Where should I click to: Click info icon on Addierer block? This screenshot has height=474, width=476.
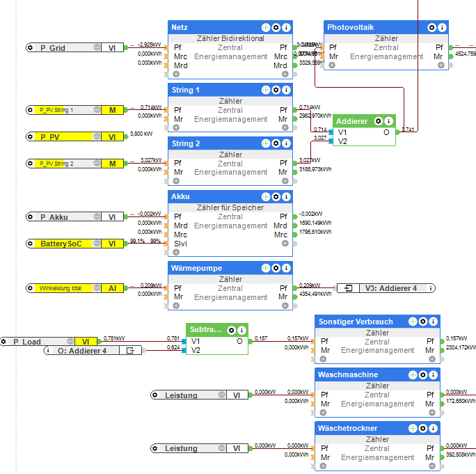388,121
